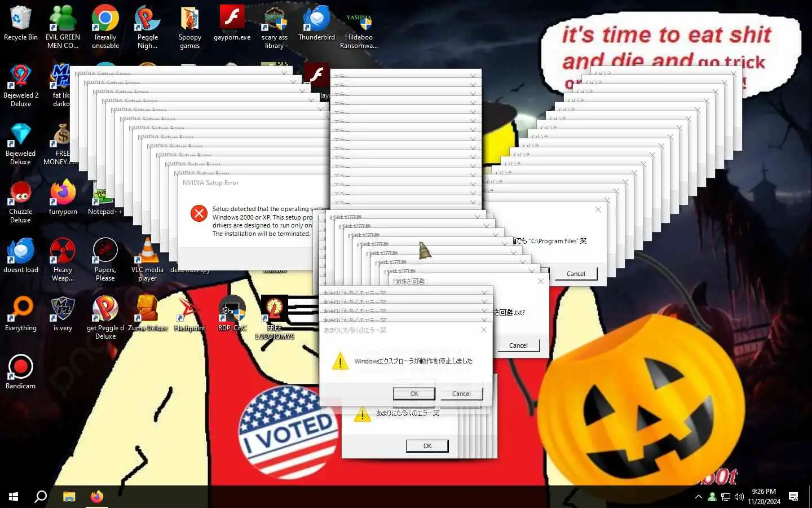Open the Zuma Deluxe shortcut
The image size is (812, 508).
click(148, 314)
